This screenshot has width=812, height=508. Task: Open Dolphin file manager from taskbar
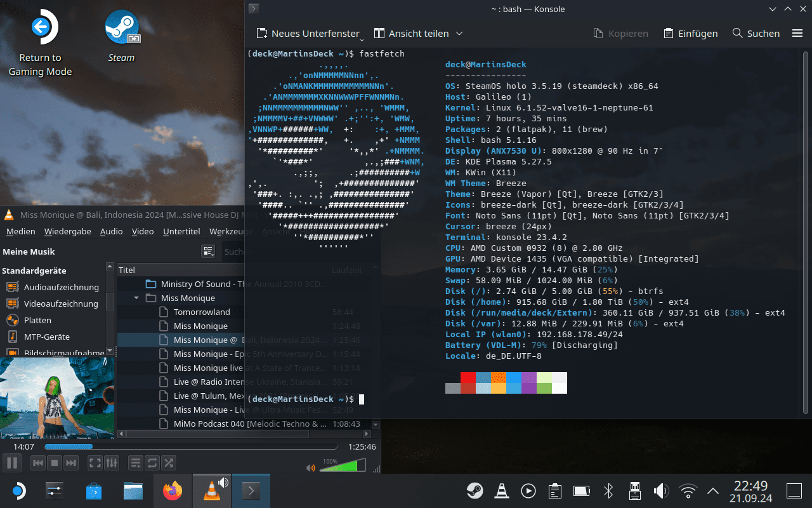click(x=133, y=491)
